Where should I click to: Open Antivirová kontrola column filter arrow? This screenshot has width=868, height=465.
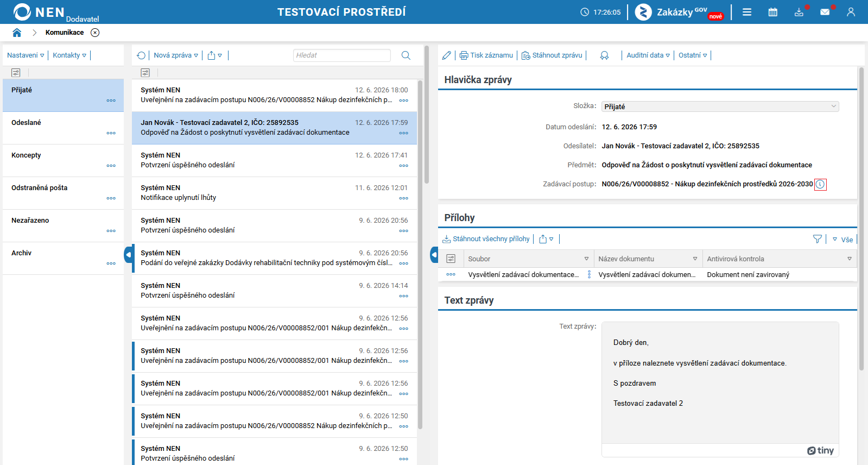click(x=850, y=259)
